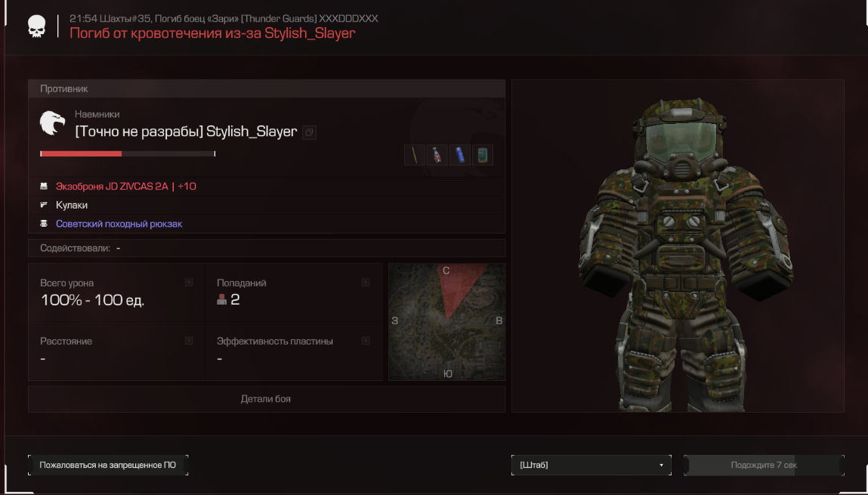Click the Противник section header
Image resolution: width=868 pixels, height=495 pixels.
266,88
